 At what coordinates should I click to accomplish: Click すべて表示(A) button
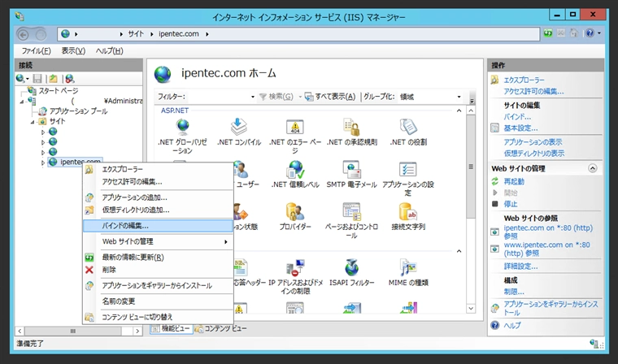(x=330, y=97)
